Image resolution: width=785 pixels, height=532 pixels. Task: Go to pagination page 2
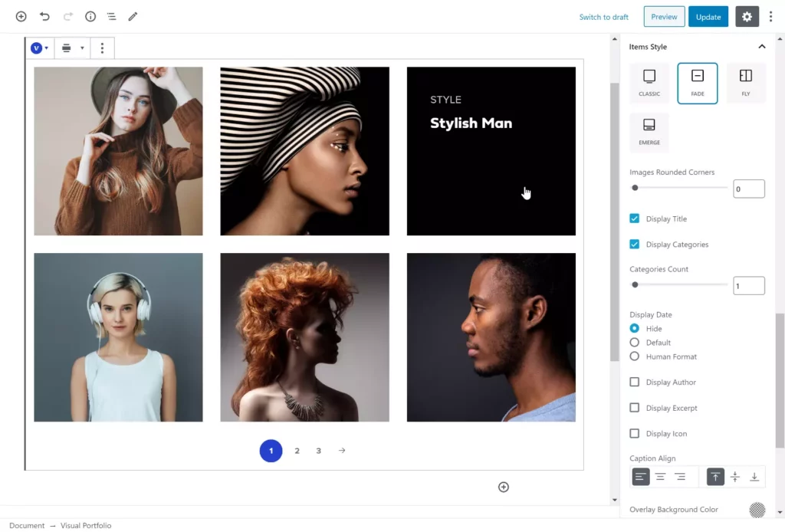(x=297, y=451)
